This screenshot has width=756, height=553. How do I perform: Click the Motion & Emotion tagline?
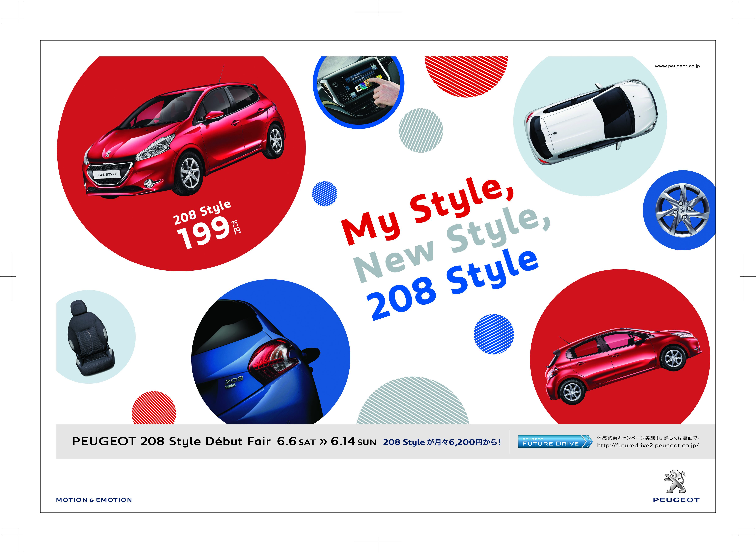(94, 500)
